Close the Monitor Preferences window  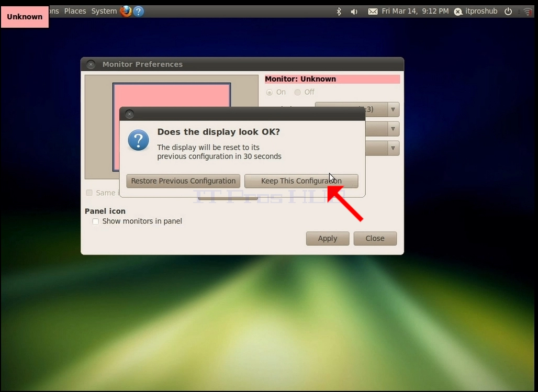(91, 64)
